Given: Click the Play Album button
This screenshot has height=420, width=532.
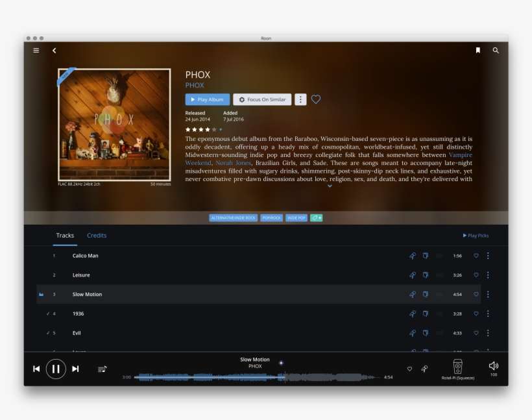Looking at the screenshot, I should tap(207, 99).
